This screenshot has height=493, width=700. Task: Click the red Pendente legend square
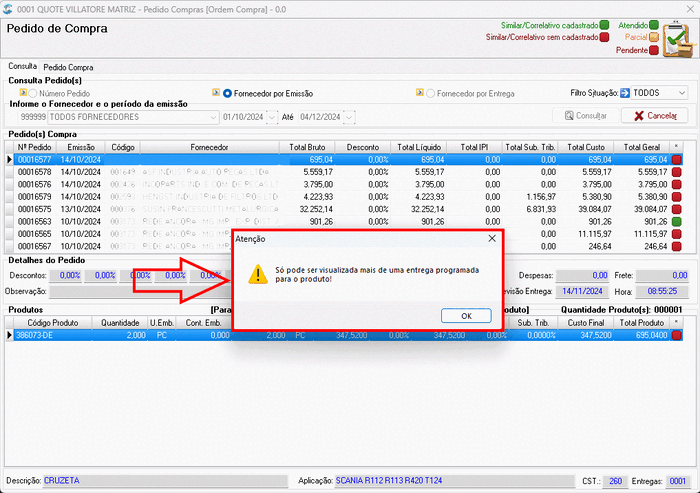pos(654,50)
